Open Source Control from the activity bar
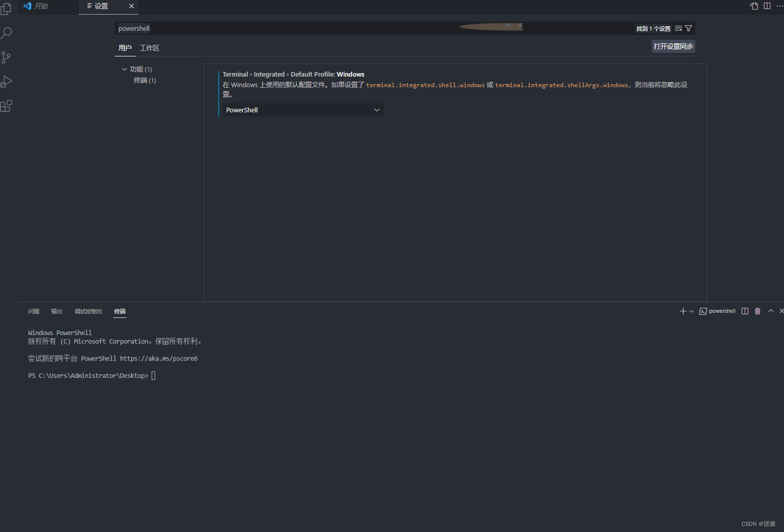The image size is (784, 532). click(x=7, y=57)
